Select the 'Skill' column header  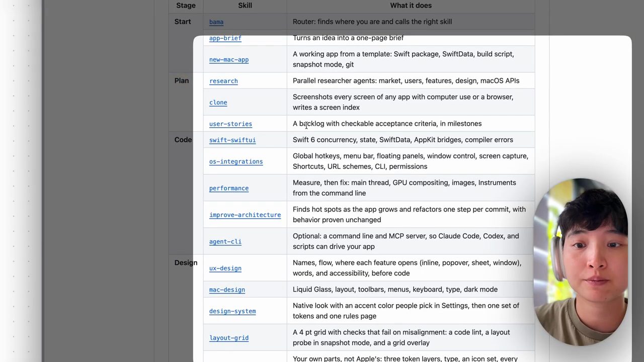[x=245, y=6]
